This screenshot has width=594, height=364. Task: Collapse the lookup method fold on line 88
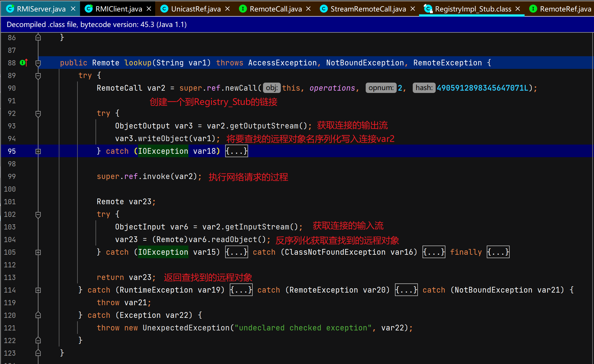click(38, 63)
